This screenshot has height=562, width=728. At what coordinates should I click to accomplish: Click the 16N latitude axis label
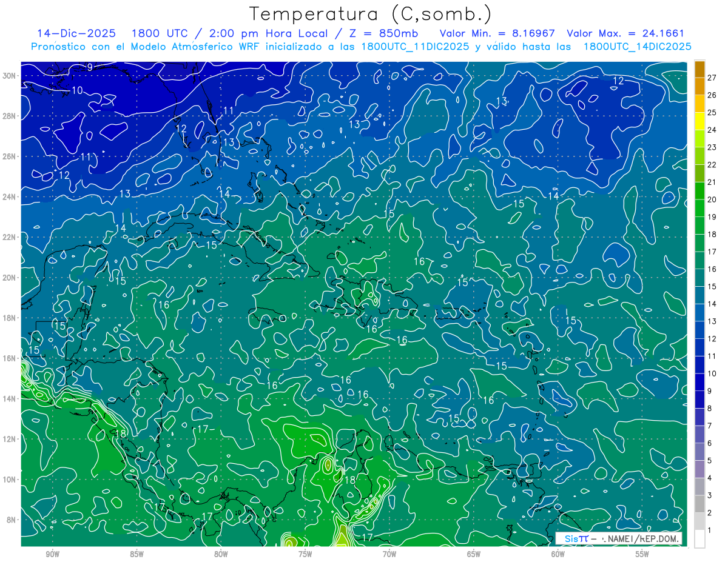[10, 358]
